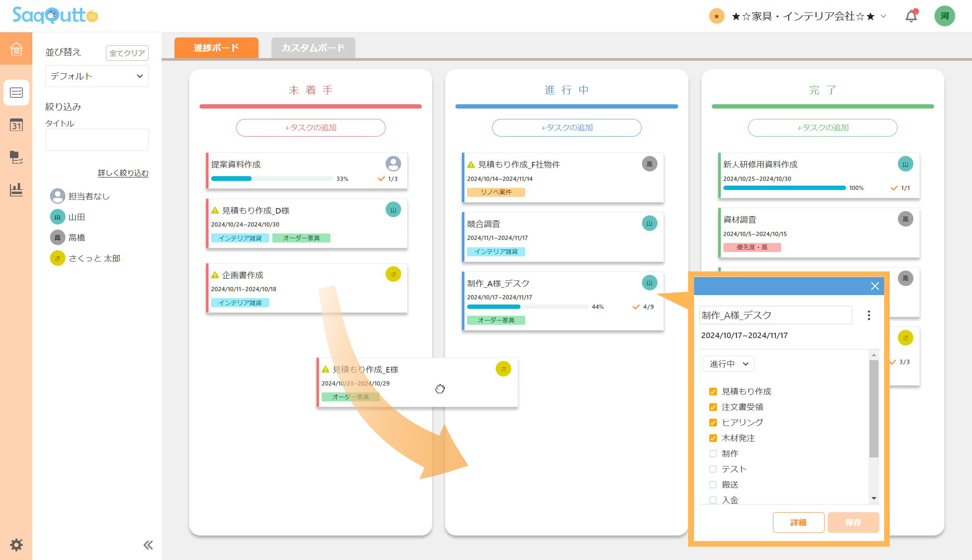Open the calendar icon in sidebar

pyautogui.click(x=16, y=125)
